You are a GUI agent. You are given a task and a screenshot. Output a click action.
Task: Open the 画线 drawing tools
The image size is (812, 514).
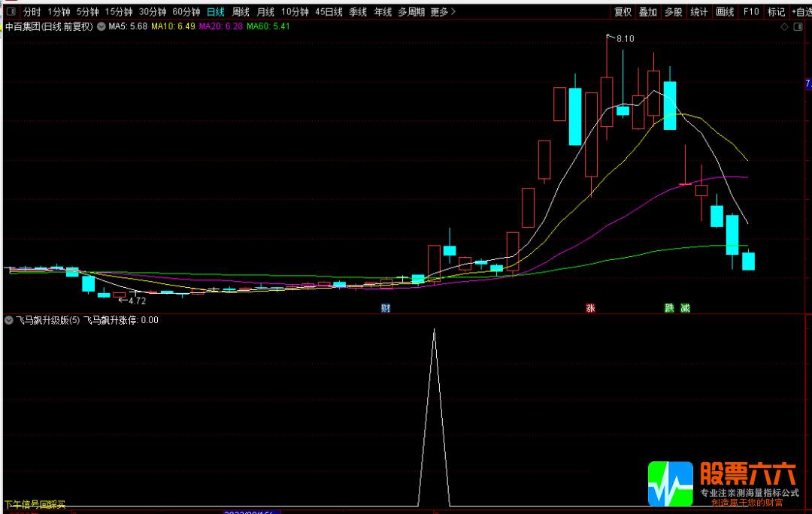click(x=725, y=11)
